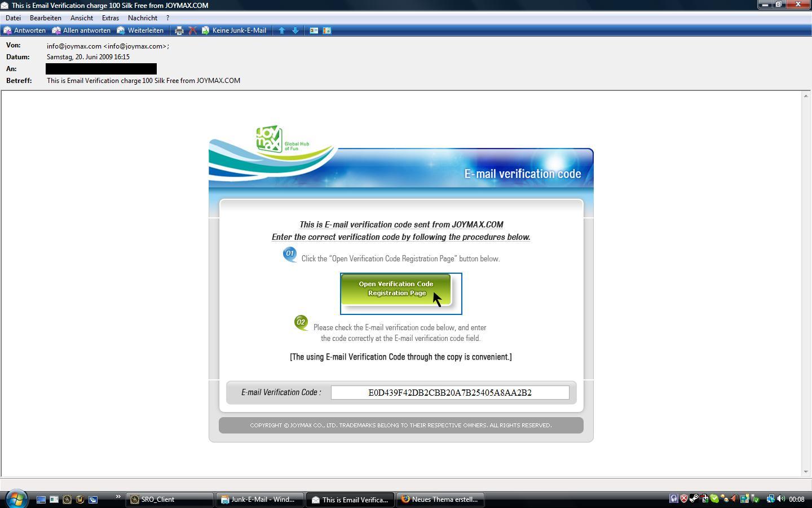Expand the quick launch overflow chevron
Image resolution: width=812 pixels, height=508 pixels.
pos(118,497)
